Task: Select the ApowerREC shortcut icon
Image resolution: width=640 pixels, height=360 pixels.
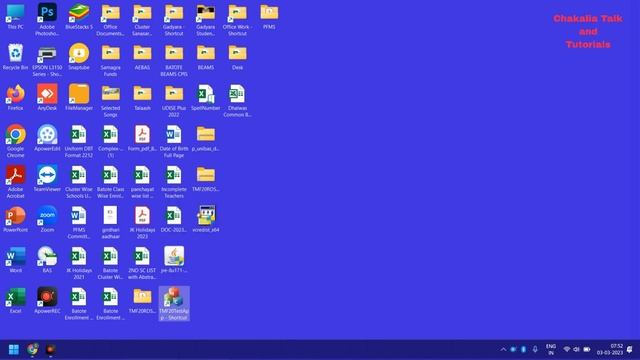Action: pyautogui.click(x=47, y=300)
